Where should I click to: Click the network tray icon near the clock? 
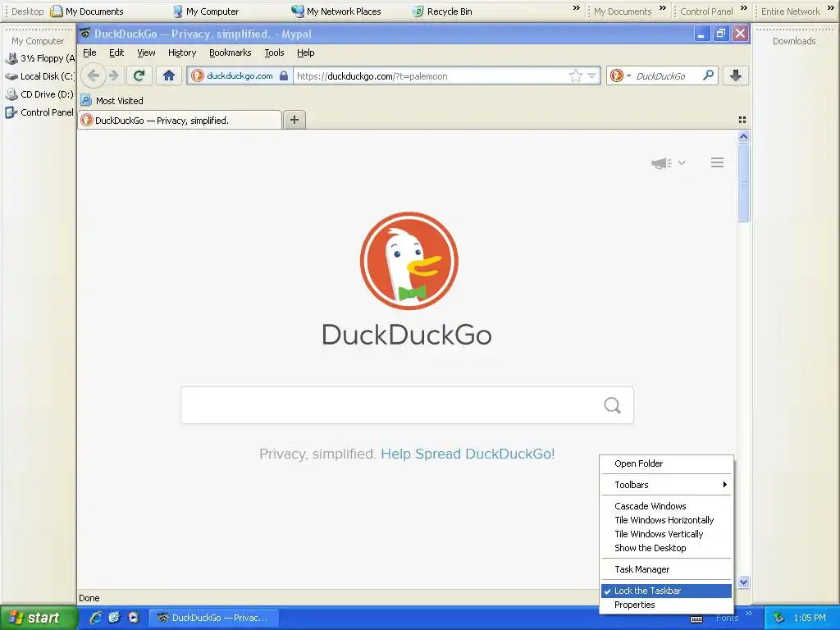click(x=779, y=618)
